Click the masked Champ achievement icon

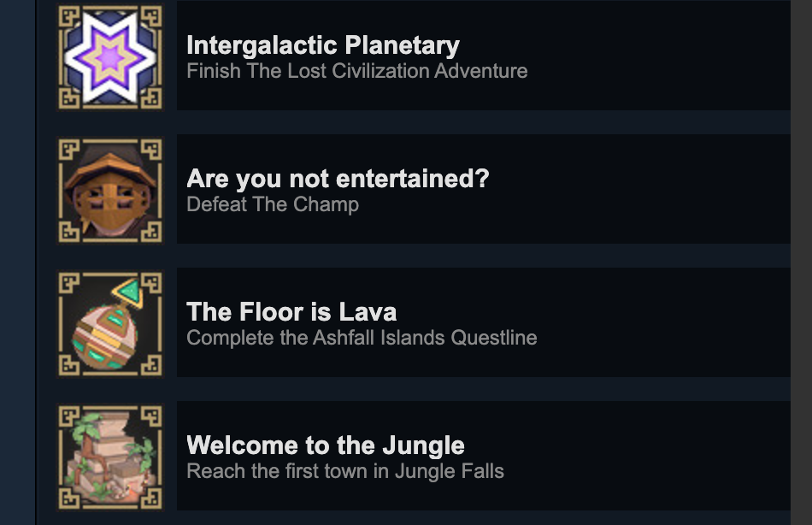click(x=109, y=190)
